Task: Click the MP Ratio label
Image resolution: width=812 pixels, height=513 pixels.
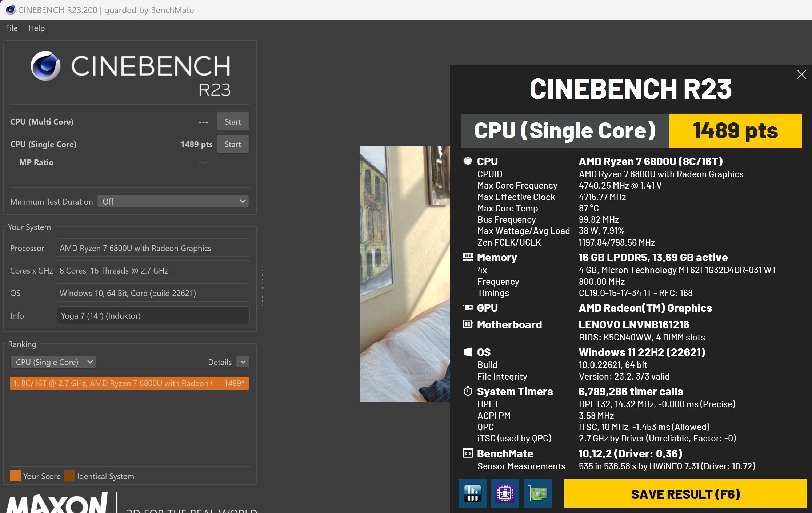Action: coord(36,162)
